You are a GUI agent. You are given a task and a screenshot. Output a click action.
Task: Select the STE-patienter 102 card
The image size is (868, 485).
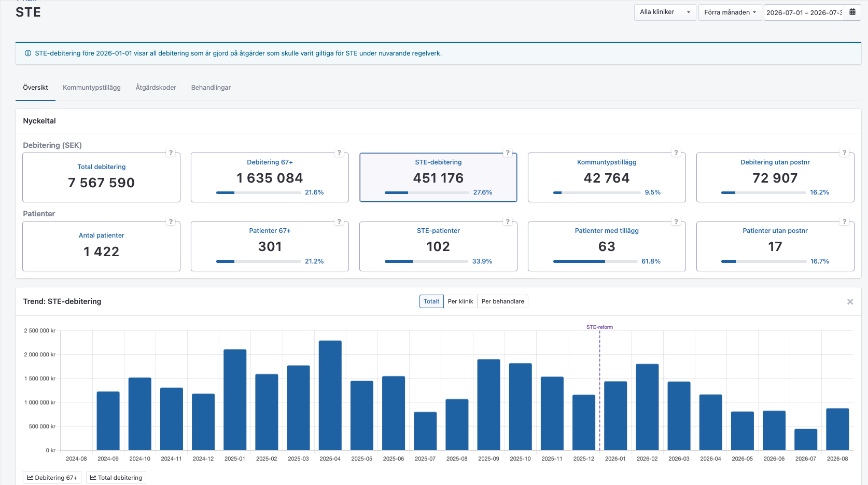[438, 246]
